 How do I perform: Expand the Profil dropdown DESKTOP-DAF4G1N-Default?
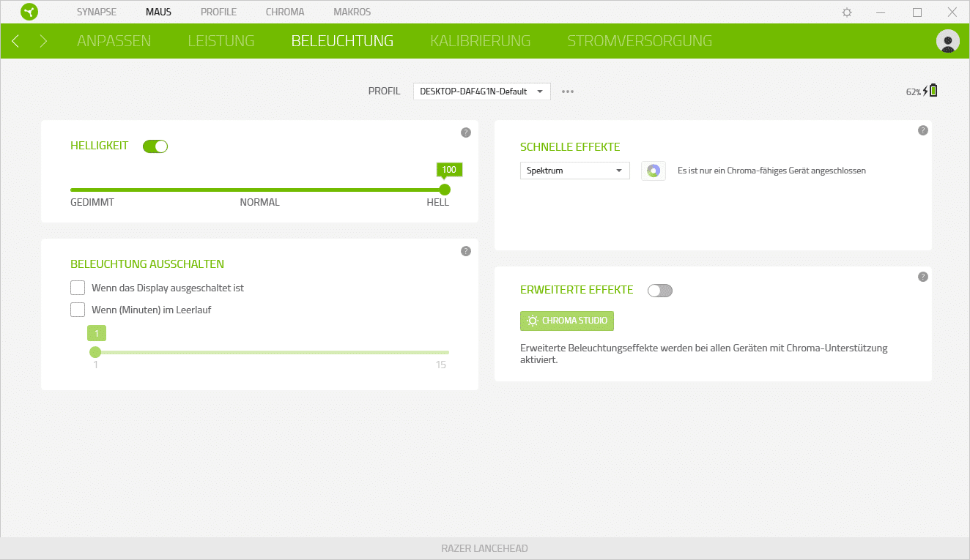point(481,92)
